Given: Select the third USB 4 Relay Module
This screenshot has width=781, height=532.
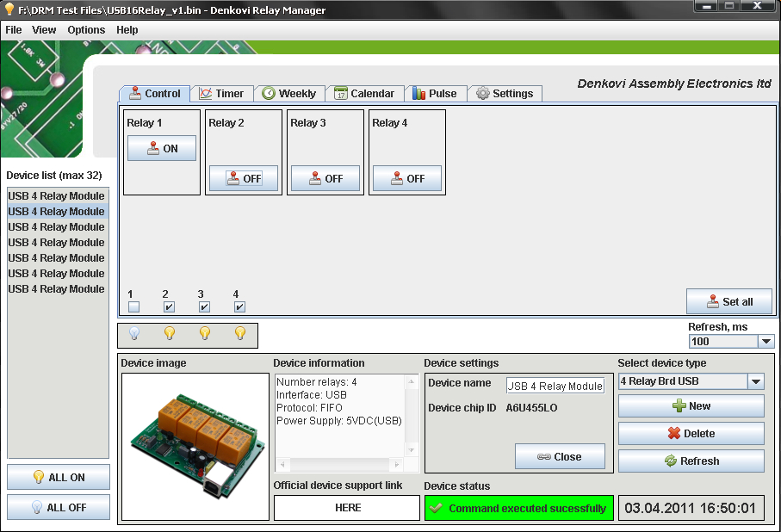Looking at the screenshot, I should pos(58,226).
